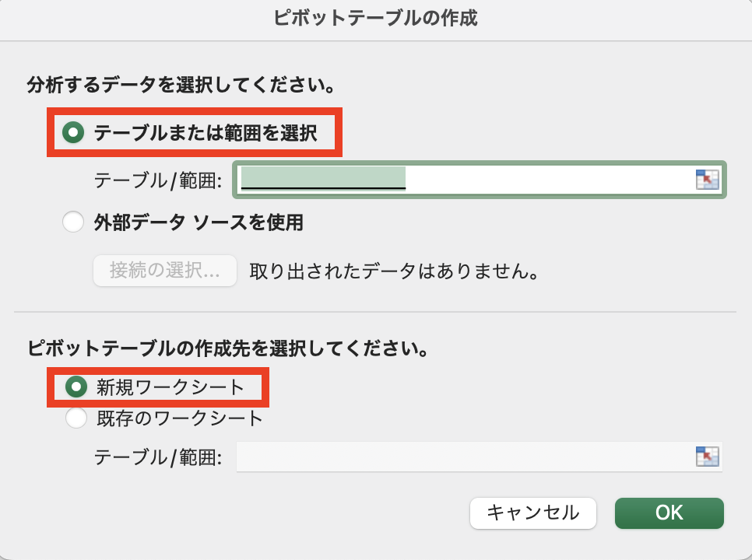The height and width of the screenshot is (560, 752).
Task: Choose the 外部データ ソースを使用 radio option
Action: pyautogui.click(x=73, y=223)
